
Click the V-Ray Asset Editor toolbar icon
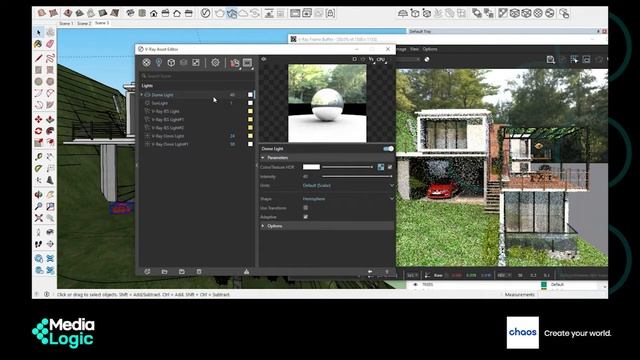coord(206,13)
